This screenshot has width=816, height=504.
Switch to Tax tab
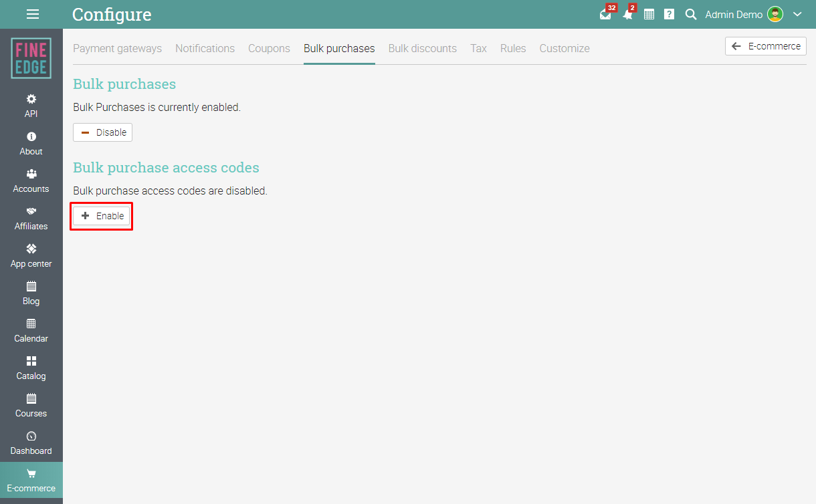479,48
